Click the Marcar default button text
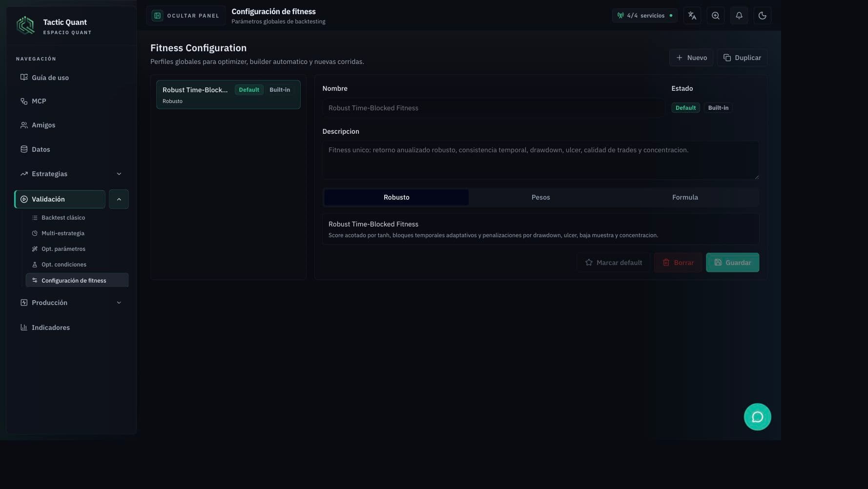Image resolution: width=868 pixels, height=489 pixels. pos(619,263)
